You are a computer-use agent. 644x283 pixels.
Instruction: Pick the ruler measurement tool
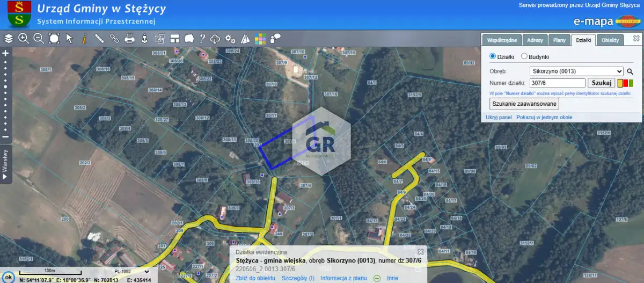[x=99, y=38]
